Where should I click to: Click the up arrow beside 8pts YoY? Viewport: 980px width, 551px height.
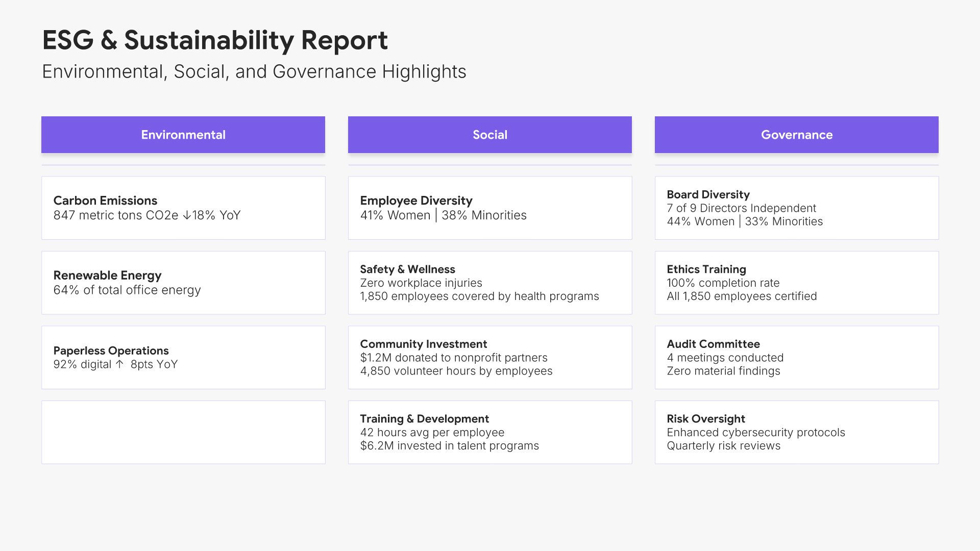[x=119, y=364]
